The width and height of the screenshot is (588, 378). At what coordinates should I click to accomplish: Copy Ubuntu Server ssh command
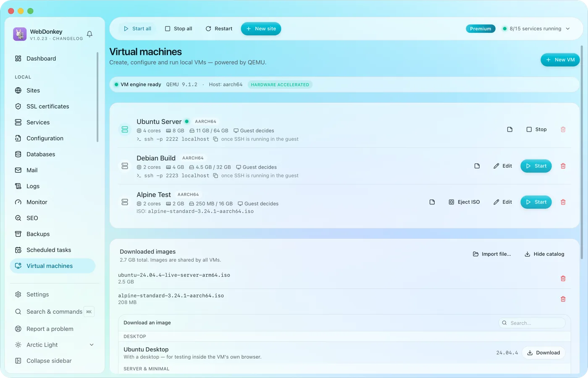click(x=215, y=139)
